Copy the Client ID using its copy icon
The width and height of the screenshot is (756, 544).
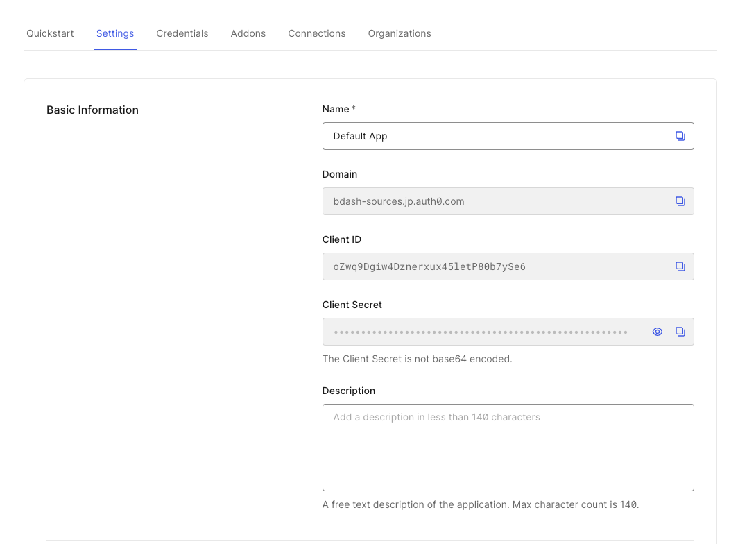(680, 266)
